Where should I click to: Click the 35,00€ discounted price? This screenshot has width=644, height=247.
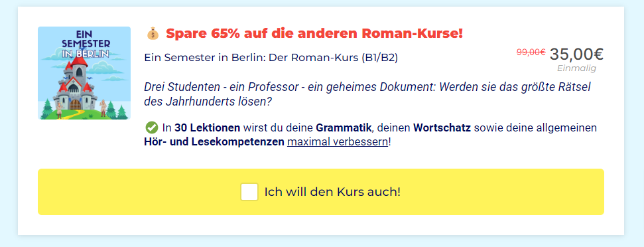(x=576, y=54)
